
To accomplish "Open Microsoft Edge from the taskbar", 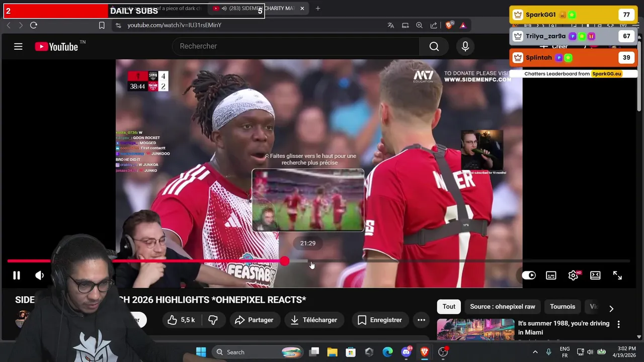I will (387, 352).
